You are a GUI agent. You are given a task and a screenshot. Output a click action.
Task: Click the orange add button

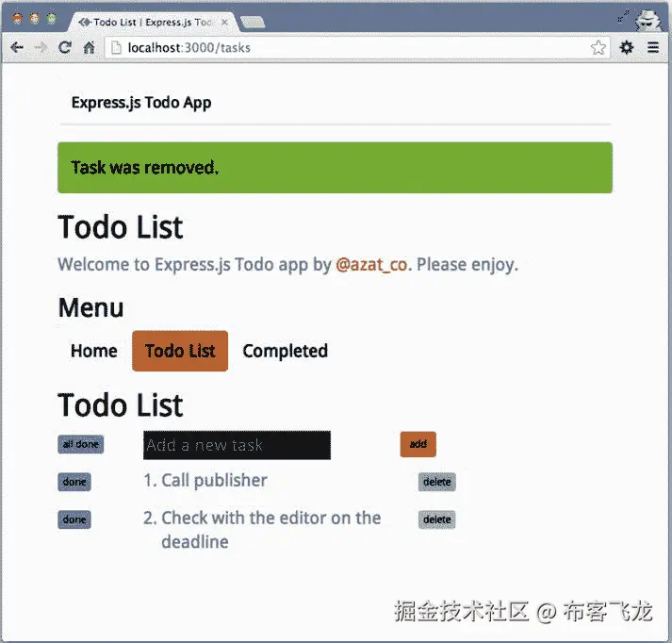(418, 444)
